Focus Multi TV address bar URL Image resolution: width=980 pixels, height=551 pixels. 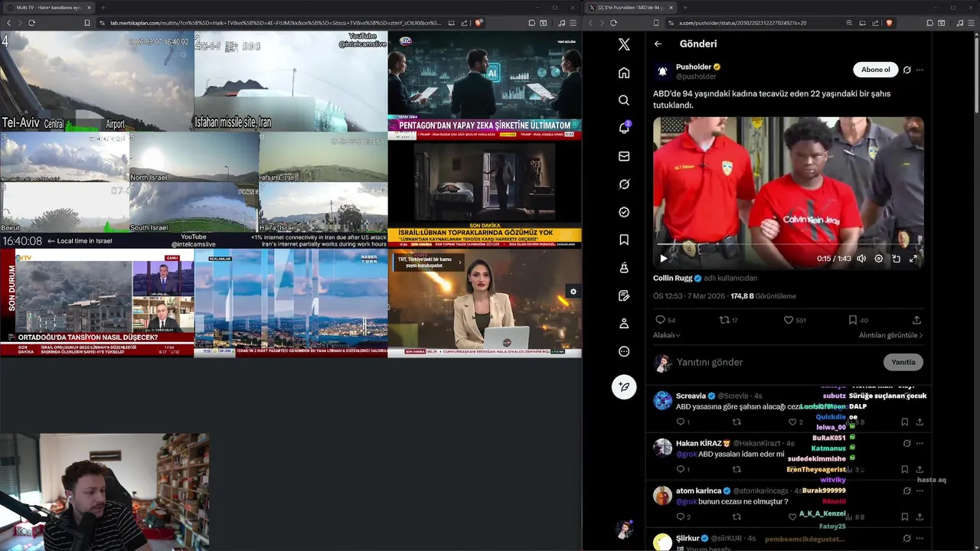tap(276, 23)
